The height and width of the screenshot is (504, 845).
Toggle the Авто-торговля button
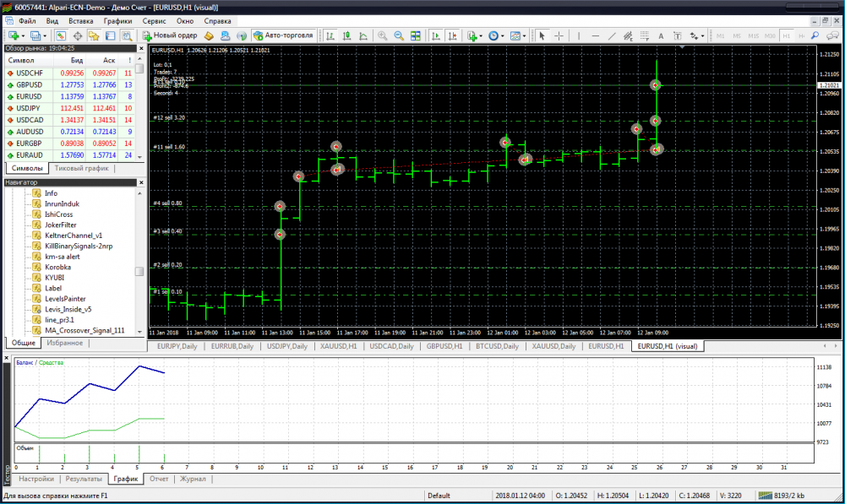pyautogui.click(x=284, y=35)
